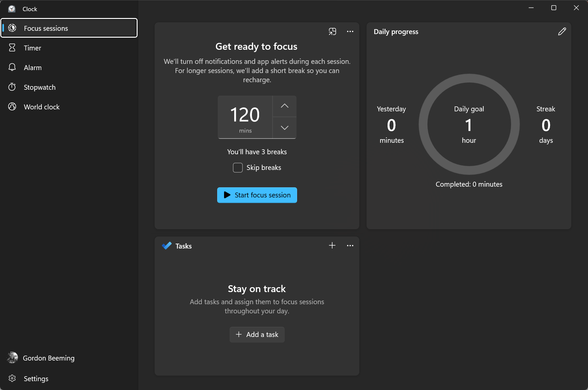Go to the Stopwatch page
Viewport: 588px width, 390px height.
click(x=40, y=87)
